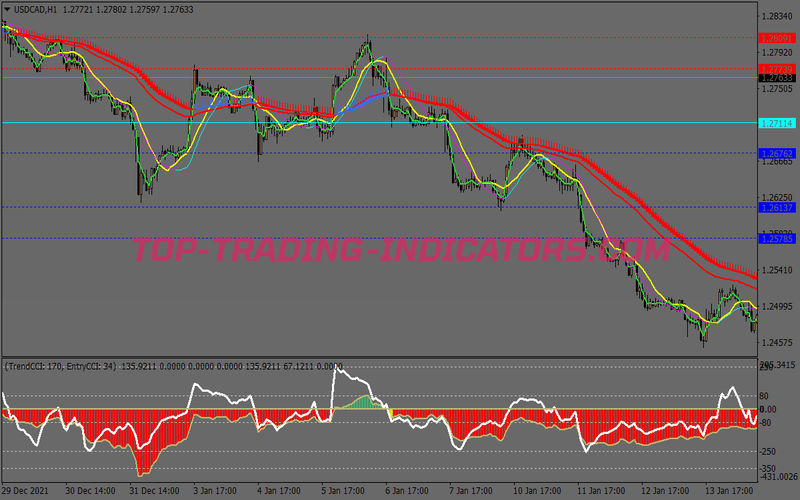This screenshot has width=800, height=500.
Task: Click the 6 Jan 17:00 time label
Action: click(x=407, y=491)
